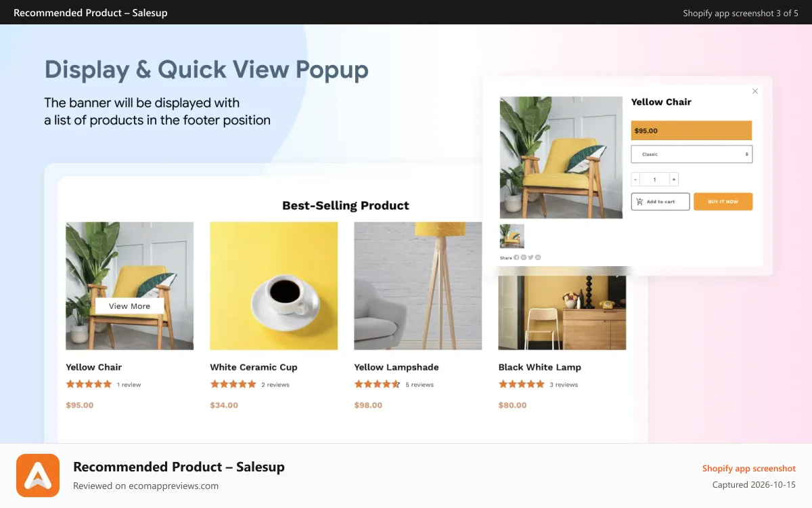Screen dimensions: 812x508
Task: Click the orange 'Shopify app screenshot' footer label
Action: [749, 469]
